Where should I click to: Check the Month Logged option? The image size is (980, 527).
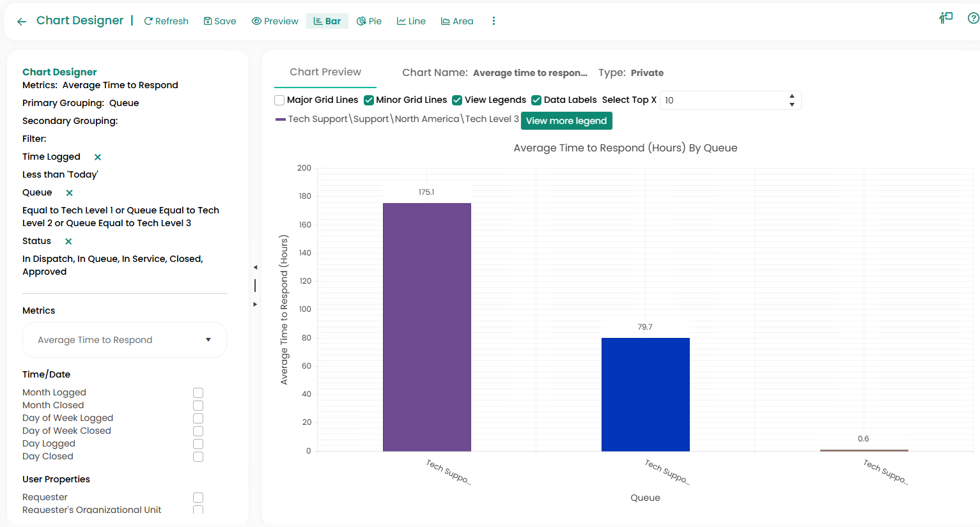point(198,393)
